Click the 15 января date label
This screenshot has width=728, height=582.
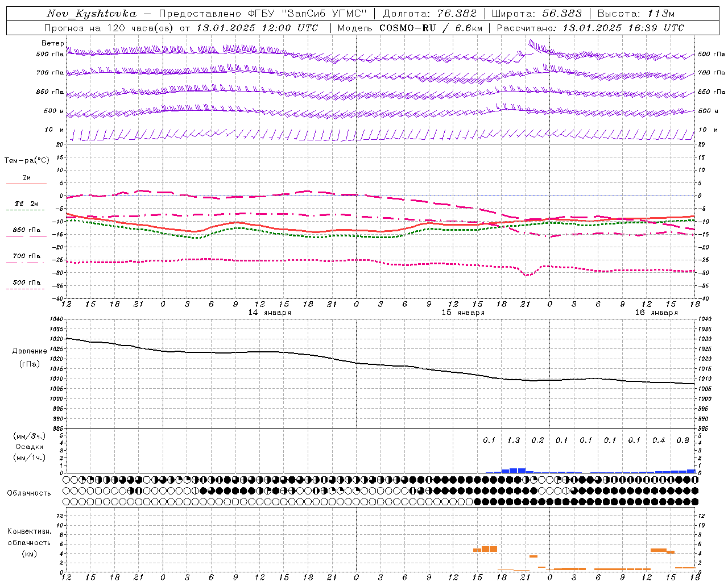coord(464,313)
